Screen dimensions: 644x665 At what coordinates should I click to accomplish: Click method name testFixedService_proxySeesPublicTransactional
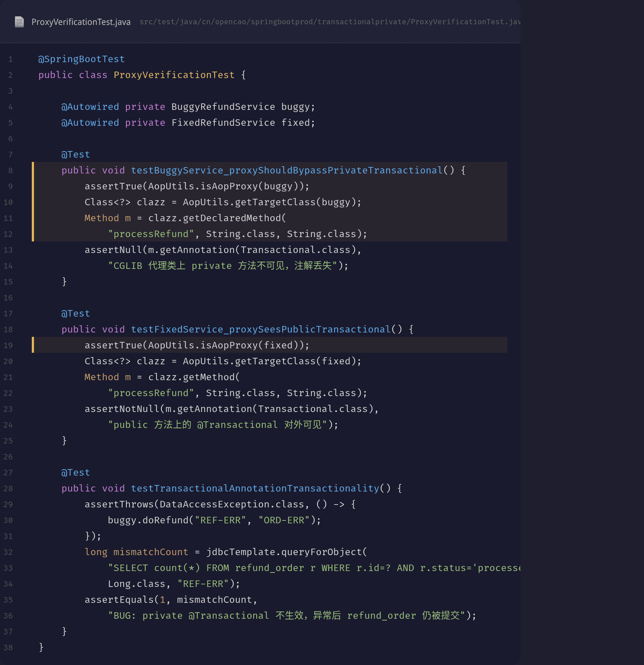[261, 329]
